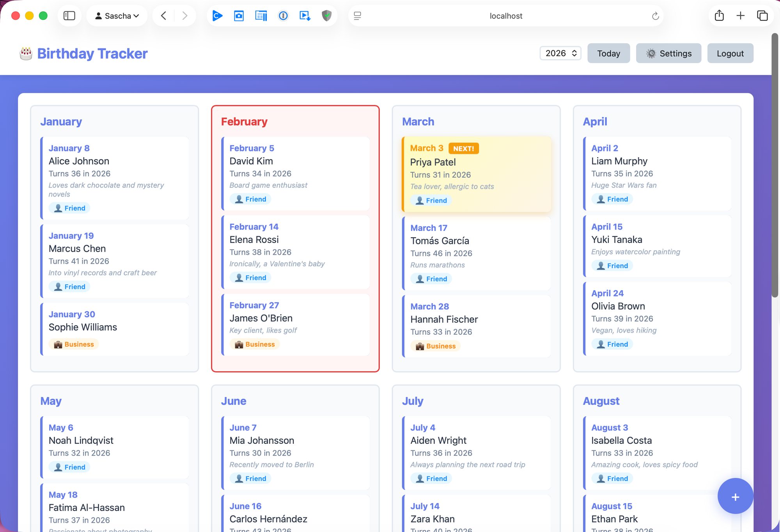Click the gray shield ad-blocker icon
The width and height of the screenshot is (780, 532).
point(326,16)
